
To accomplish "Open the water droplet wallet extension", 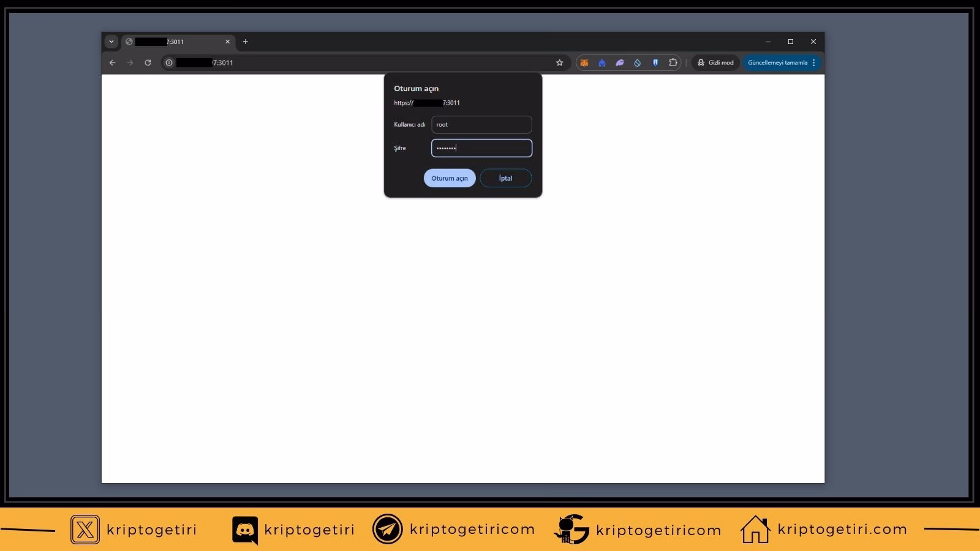I will (x=637, y=62).
